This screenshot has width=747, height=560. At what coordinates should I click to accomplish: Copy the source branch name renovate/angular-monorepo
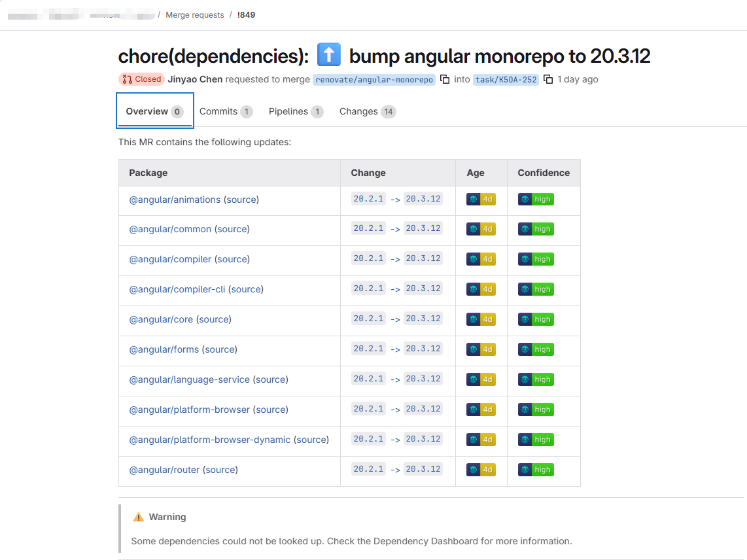[445, 79]
